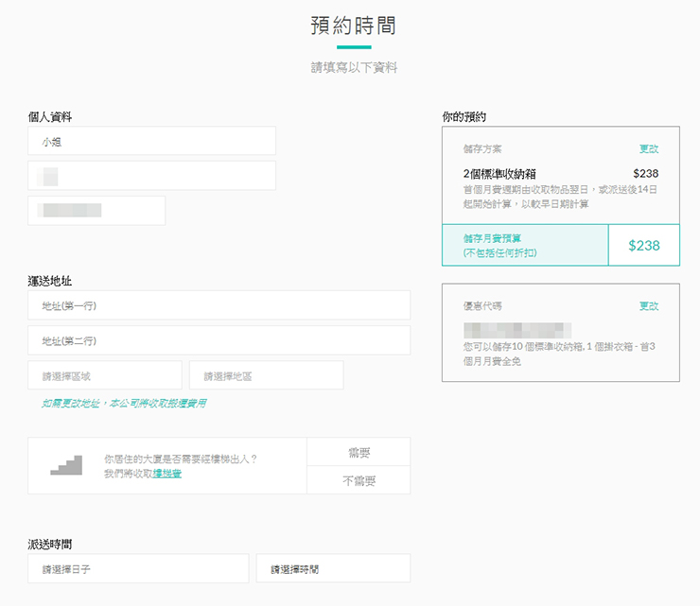
Task: Click the 儲存月費預算 summary box
Action: click(524, 246)
